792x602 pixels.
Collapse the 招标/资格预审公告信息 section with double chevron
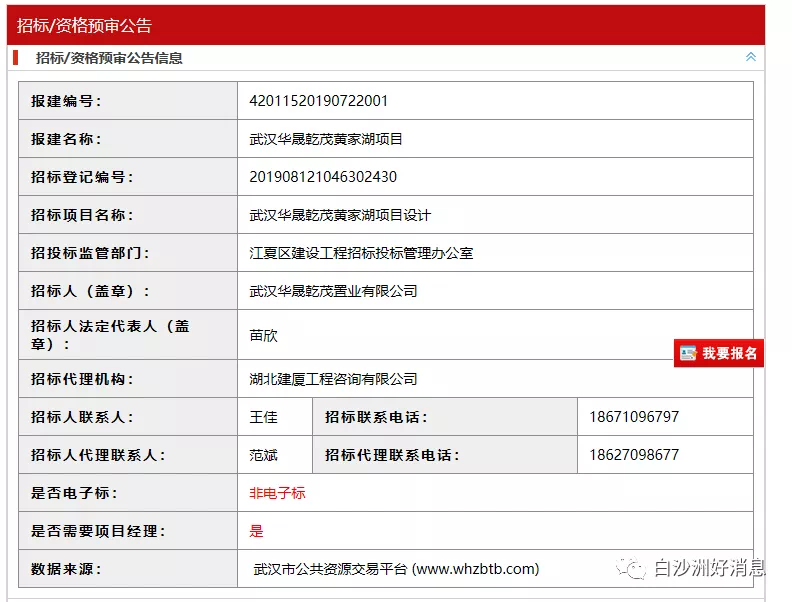coord(751,57)
